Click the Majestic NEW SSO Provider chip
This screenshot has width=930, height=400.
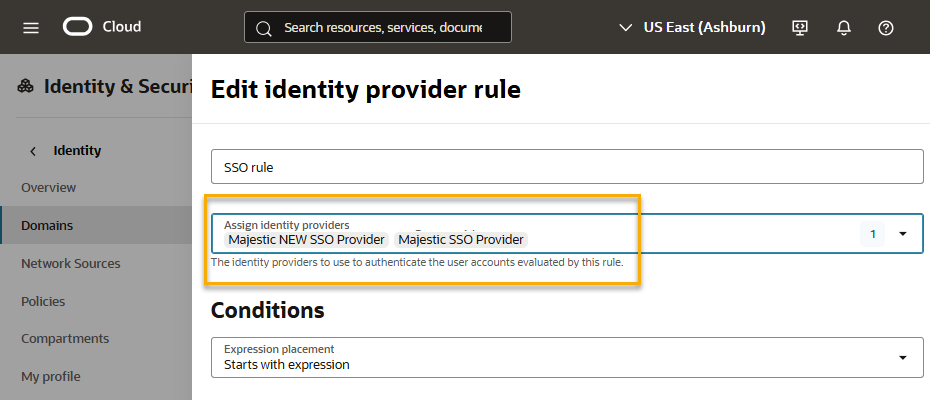[x=307, y=240]
